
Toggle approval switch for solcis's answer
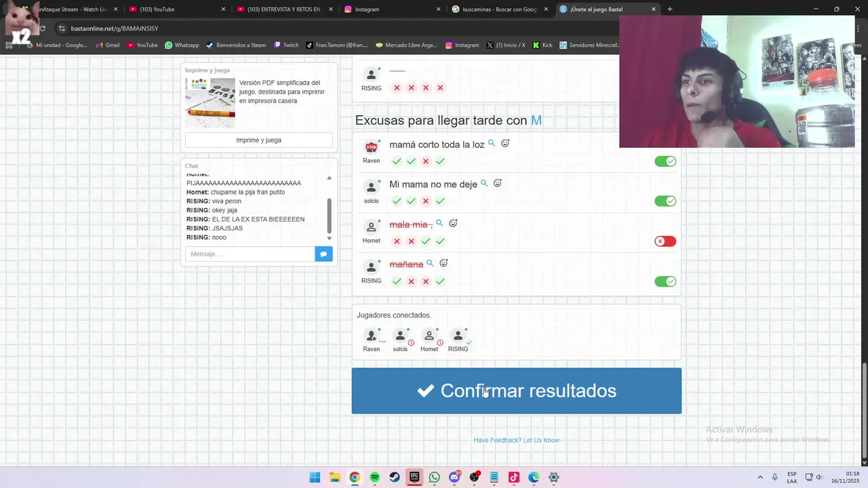pyautogui.click(x=665, y=201)
